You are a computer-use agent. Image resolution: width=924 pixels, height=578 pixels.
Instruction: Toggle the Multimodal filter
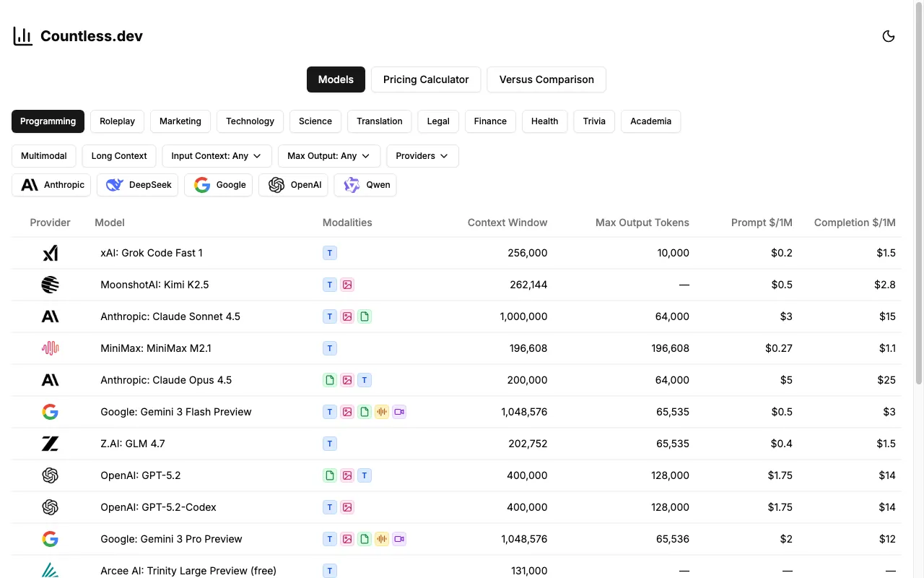pos(44,156)
